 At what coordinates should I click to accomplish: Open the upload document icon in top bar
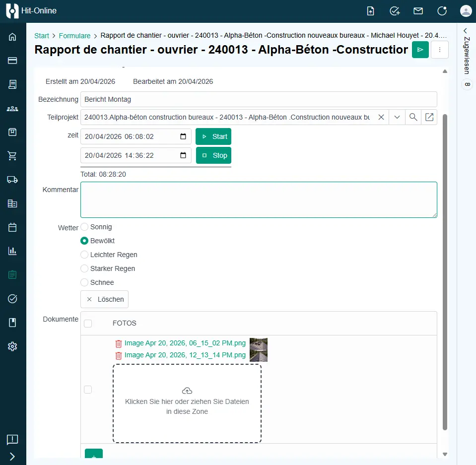pos(370,10)
